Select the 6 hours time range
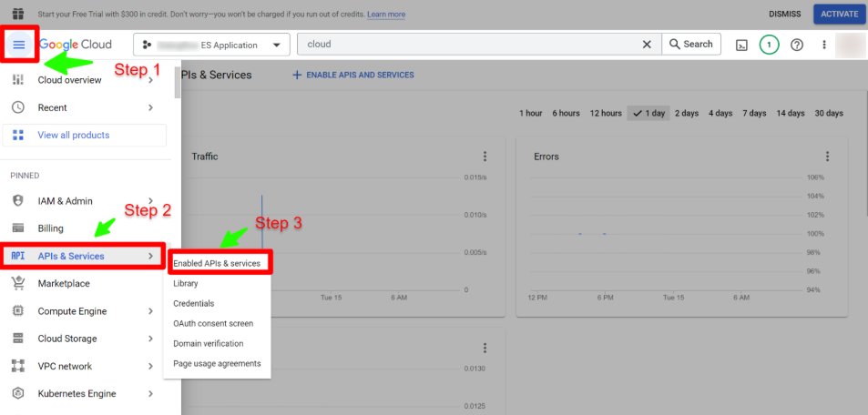Image resolution: width=868 pixels, height=415 pixels. pos(566,113)
